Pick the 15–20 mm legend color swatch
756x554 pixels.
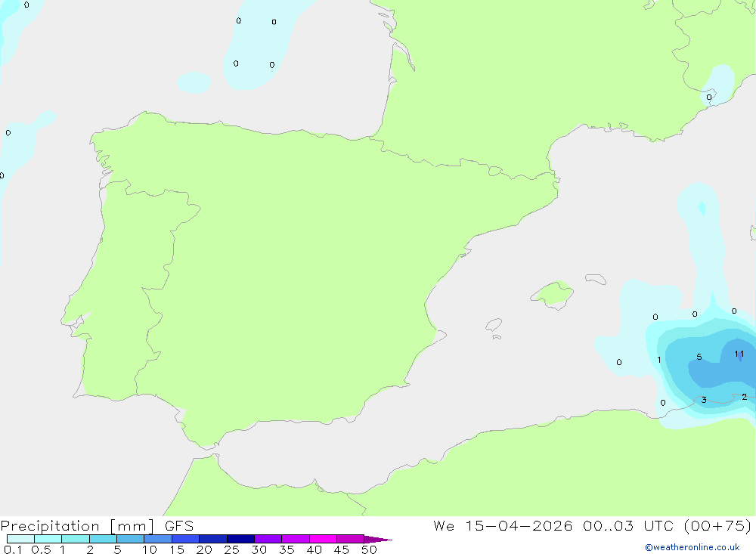point(186,539)
